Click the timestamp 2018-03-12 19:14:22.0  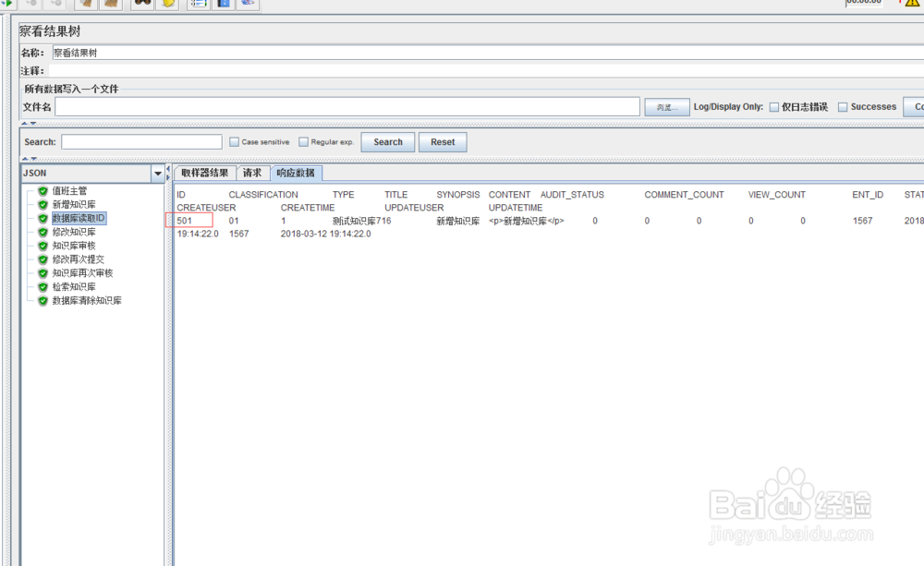[326, 234]
